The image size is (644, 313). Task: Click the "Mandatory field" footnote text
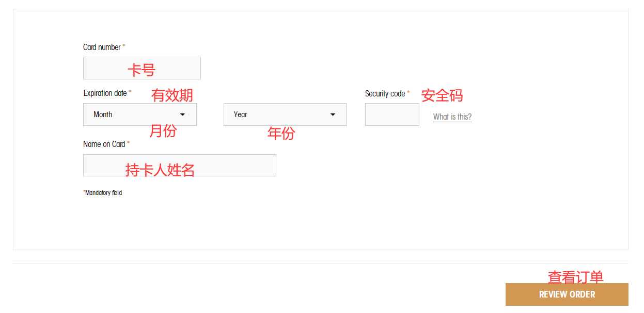pyautogui.click(x=103, y=193)
